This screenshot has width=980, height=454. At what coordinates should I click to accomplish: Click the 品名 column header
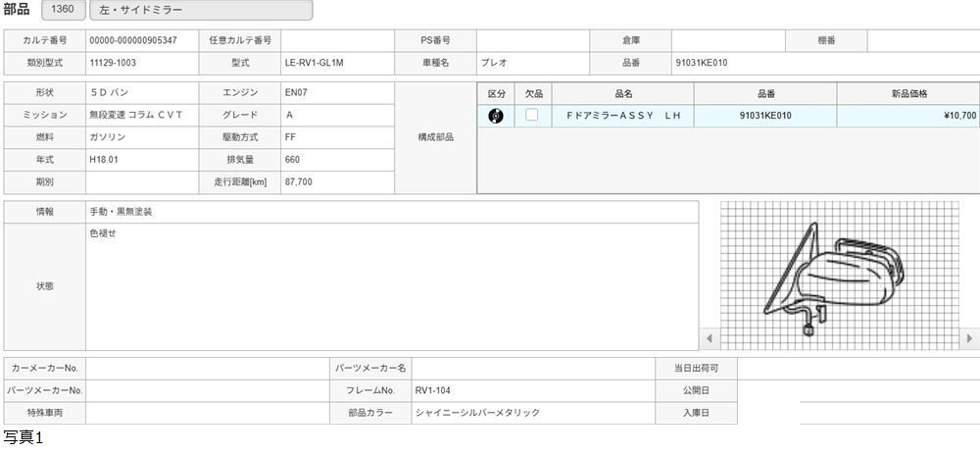pyautogui.click(x=623, y=93)
